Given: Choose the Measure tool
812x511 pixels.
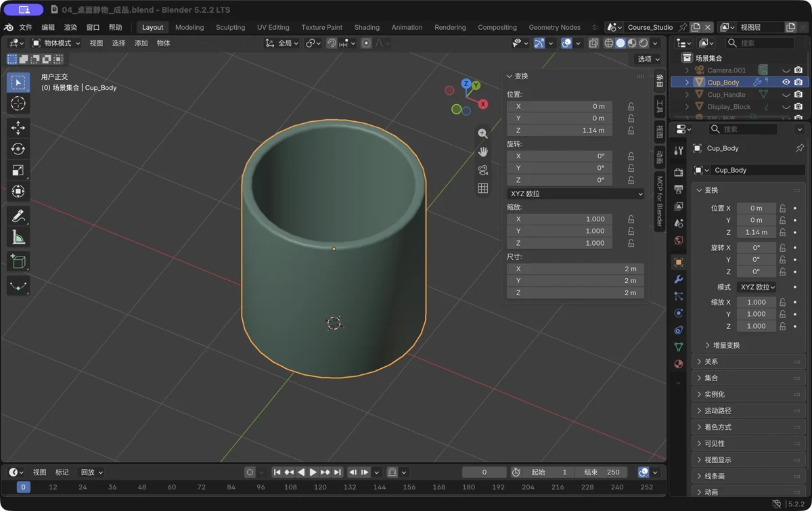Looking at the screenshot, I should (18, 238).
